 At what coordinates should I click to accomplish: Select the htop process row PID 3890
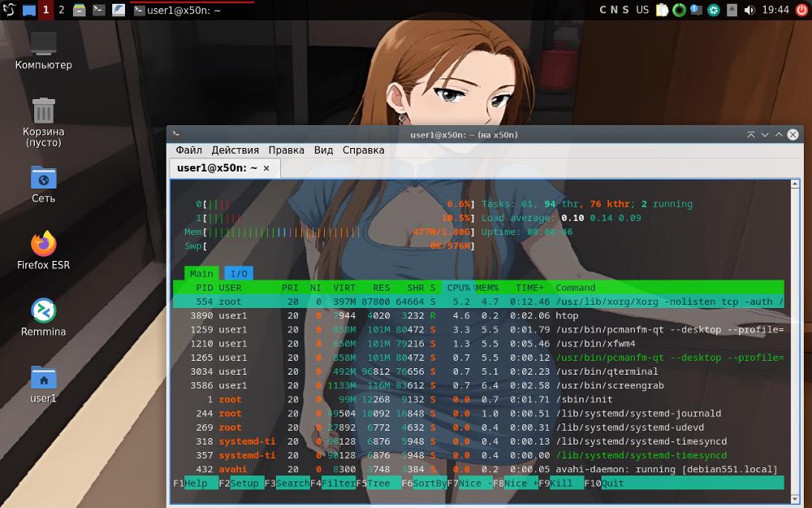tap(478, 315)
